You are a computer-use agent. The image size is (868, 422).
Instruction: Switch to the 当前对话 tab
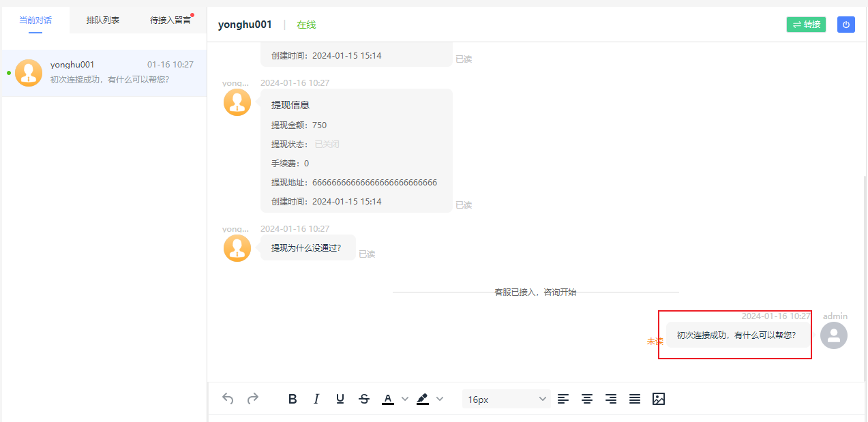point(35,20)
